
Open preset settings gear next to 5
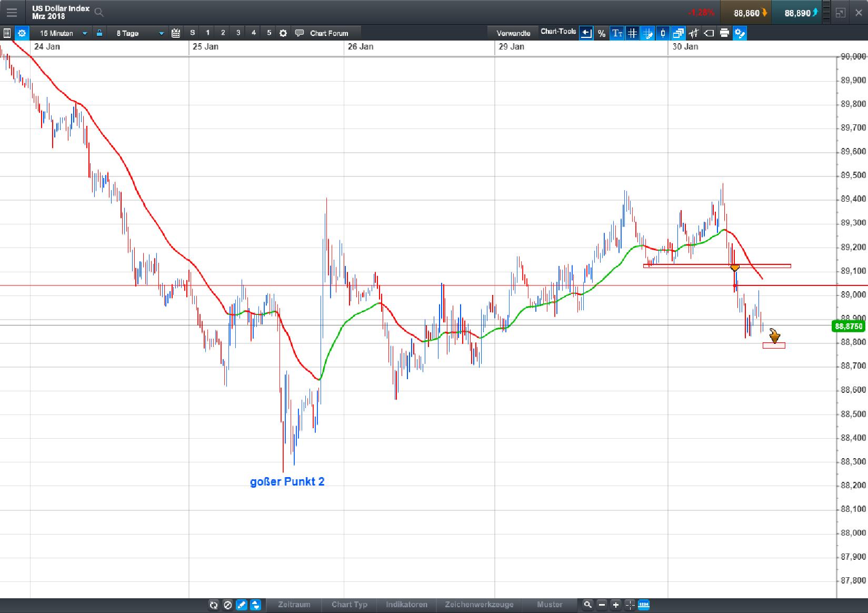[x=283, y=33]
